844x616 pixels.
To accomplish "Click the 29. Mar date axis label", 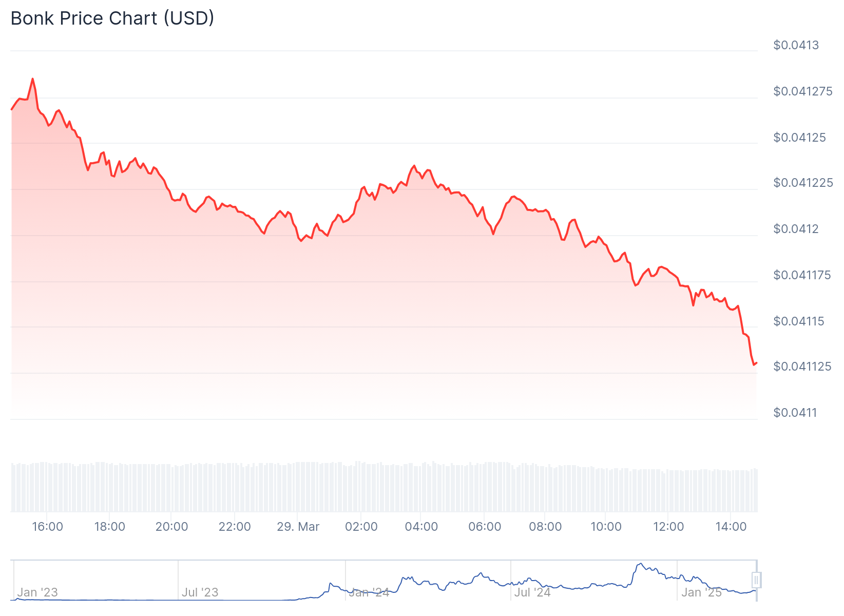I will coord(298,527).
